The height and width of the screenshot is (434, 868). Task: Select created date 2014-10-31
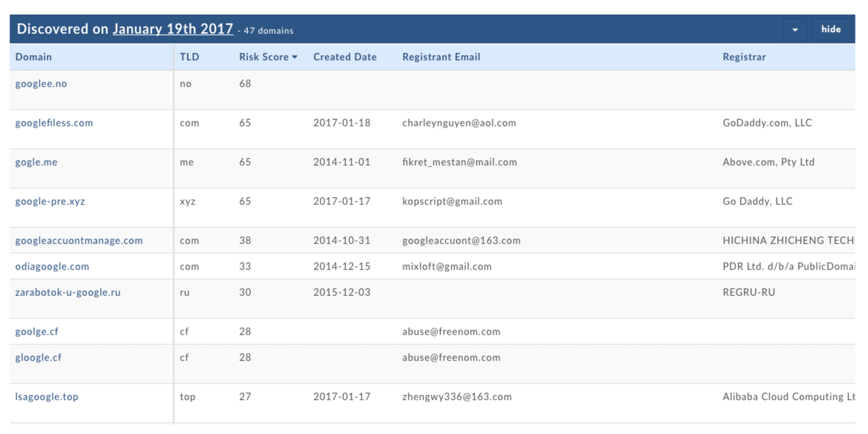pyautogui.click(x=342, y=241)
